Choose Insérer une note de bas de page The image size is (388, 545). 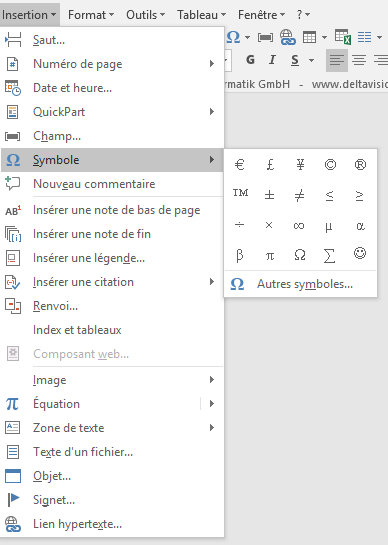(x=112, y=210)
